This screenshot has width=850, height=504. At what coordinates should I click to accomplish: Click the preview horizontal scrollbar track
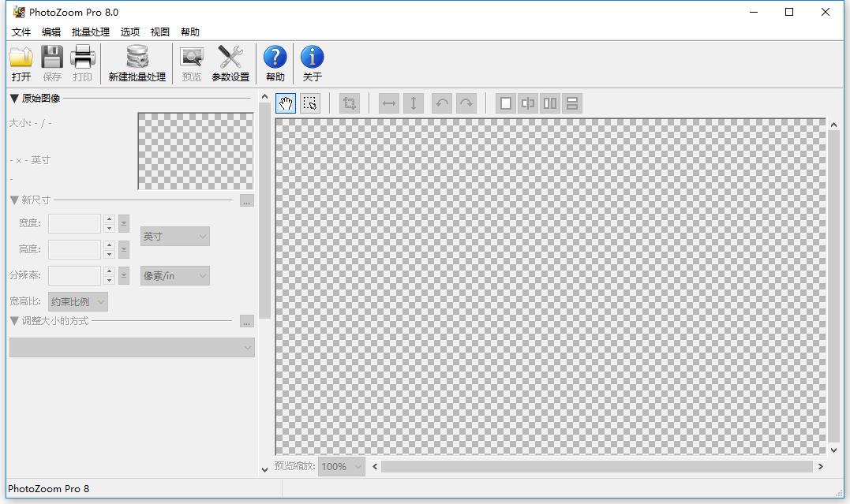597,467
